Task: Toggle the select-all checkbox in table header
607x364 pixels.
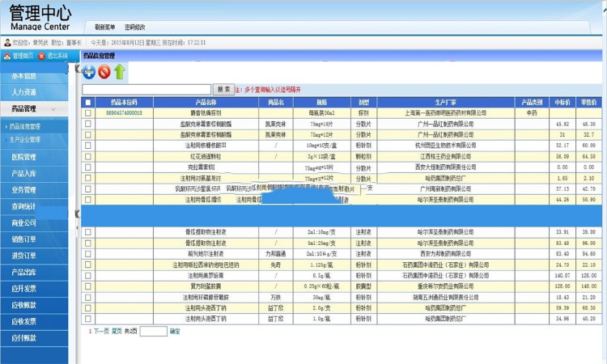Action: [88, 103]
